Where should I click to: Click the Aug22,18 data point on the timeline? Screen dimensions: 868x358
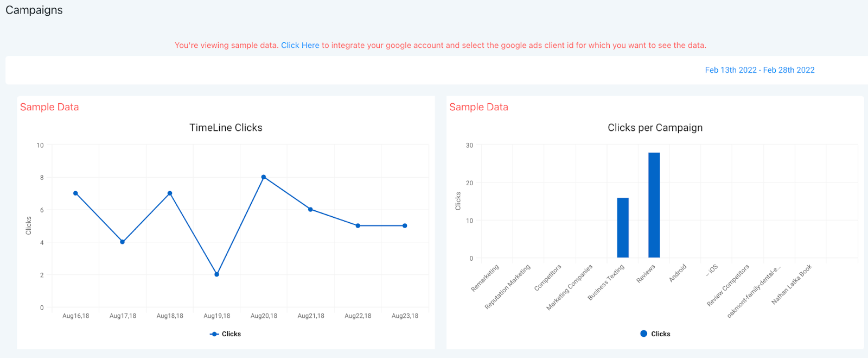(358, 225)
